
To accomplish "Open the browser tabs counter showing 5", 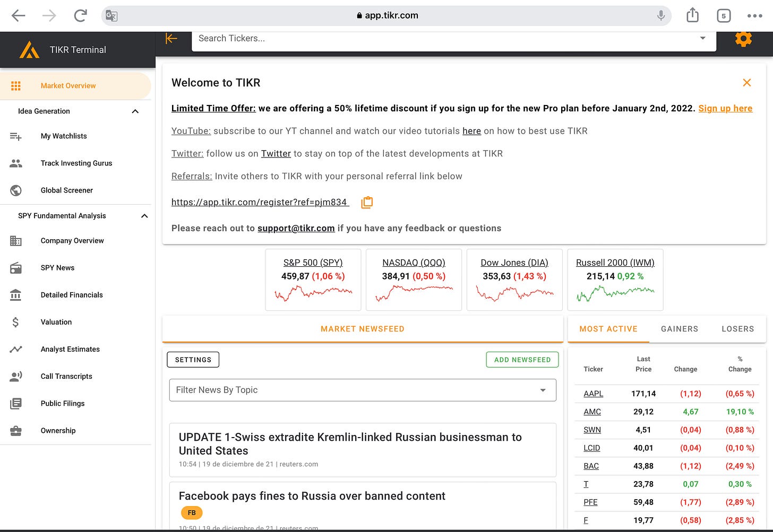I will (724, 16).
